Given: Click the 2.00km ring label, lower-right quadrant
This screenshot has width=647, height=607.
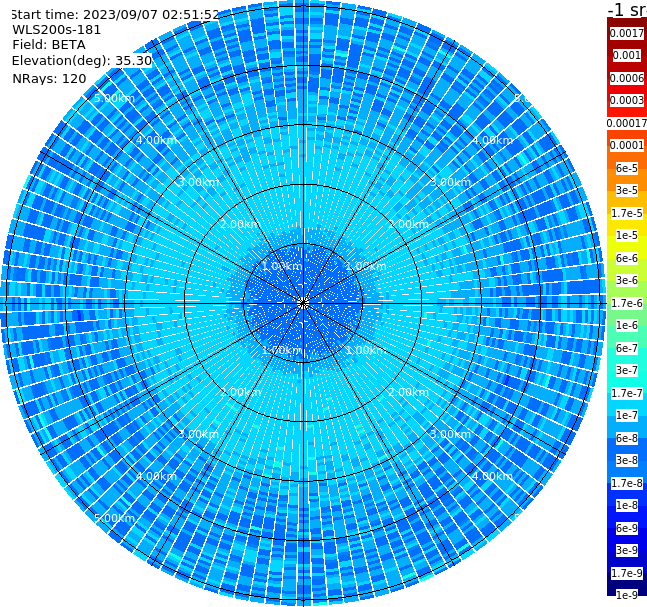Looking at the screenshot, I should coord(408,392).
